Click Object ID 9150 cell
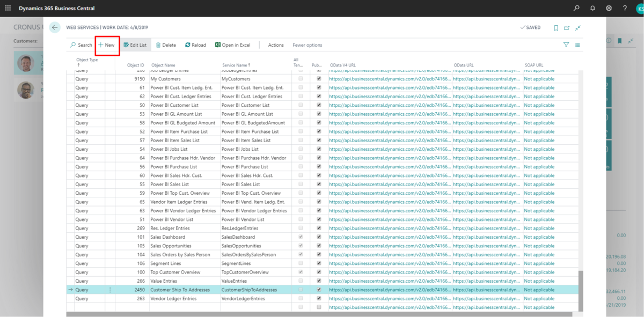Image resolution: width=644 pixels, height=317 pixels. coord(139,79)
